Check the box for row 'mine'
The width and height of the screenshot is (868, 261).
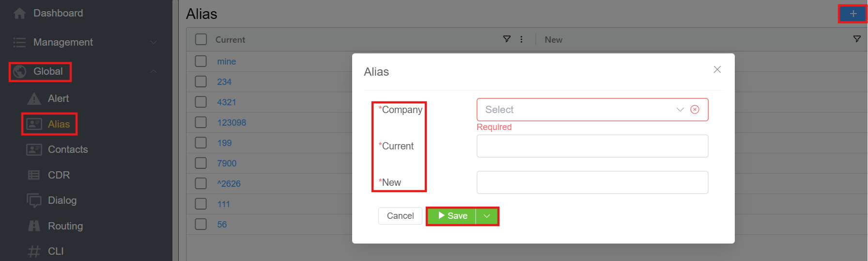(x=201, y=62)
